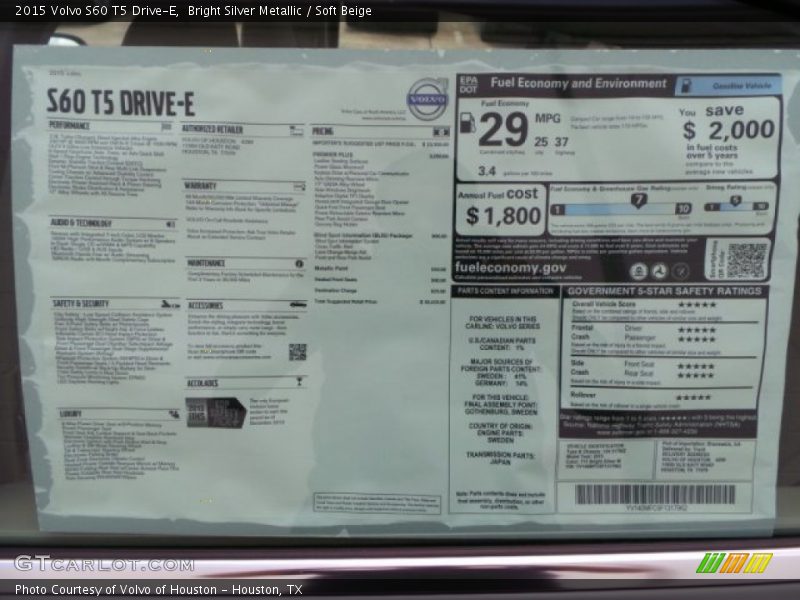
Task: Click the Annual Fuel Cost $1,800
Action: click(x=502, y=209)
